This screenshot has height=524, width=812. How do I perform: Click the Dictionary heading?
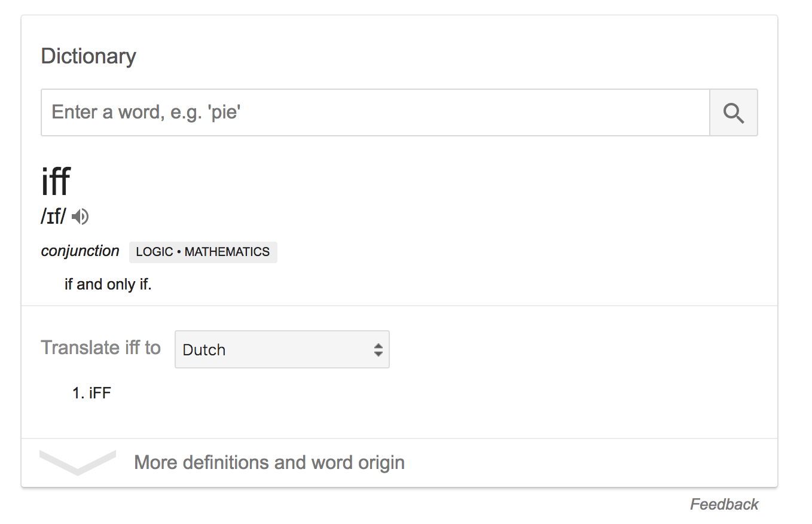88,56
